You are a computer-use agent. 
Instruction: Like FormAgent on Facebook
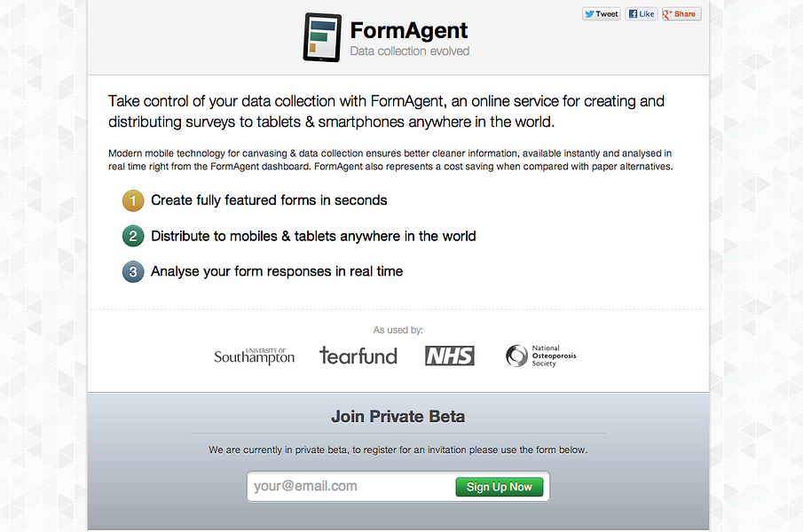641,13
